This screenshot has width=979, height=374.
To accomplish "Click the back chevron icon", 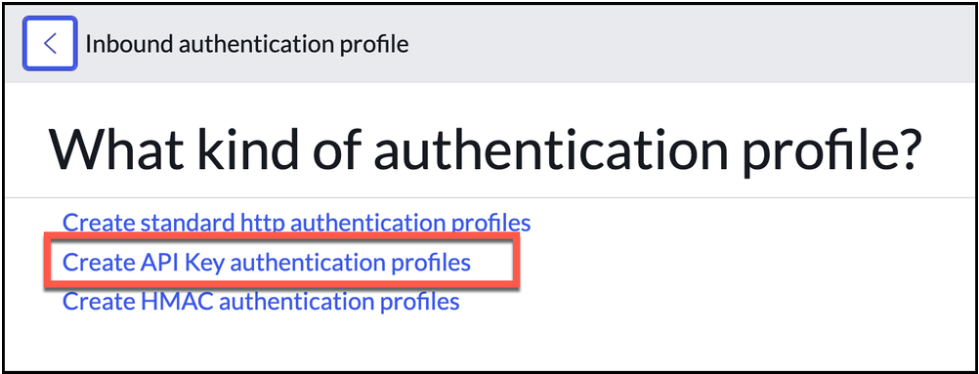I will pyautogui.click(x=51, y=43).
